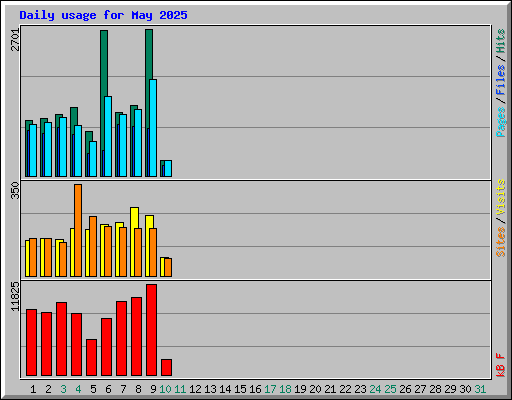
Task: Click day 12 on the x-axis
Action: pyautogui.click(x=195, y=389)
